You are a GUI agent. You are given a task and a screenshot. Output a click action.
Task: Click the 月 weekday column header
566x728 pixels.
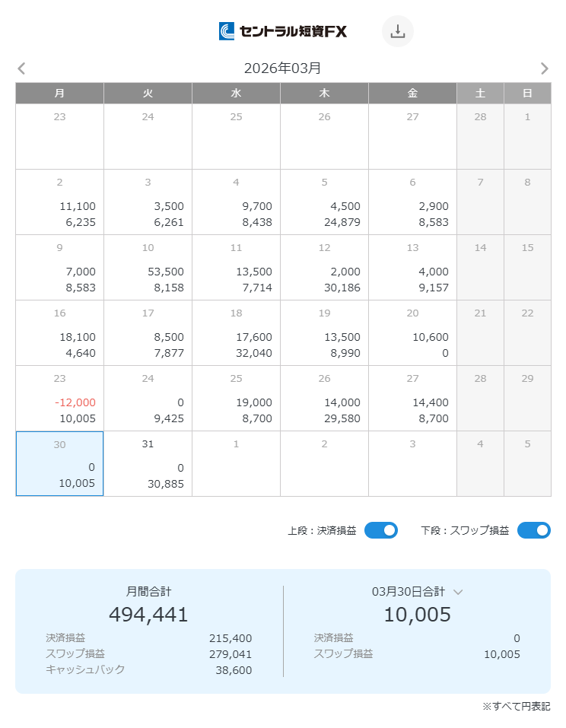59,93
